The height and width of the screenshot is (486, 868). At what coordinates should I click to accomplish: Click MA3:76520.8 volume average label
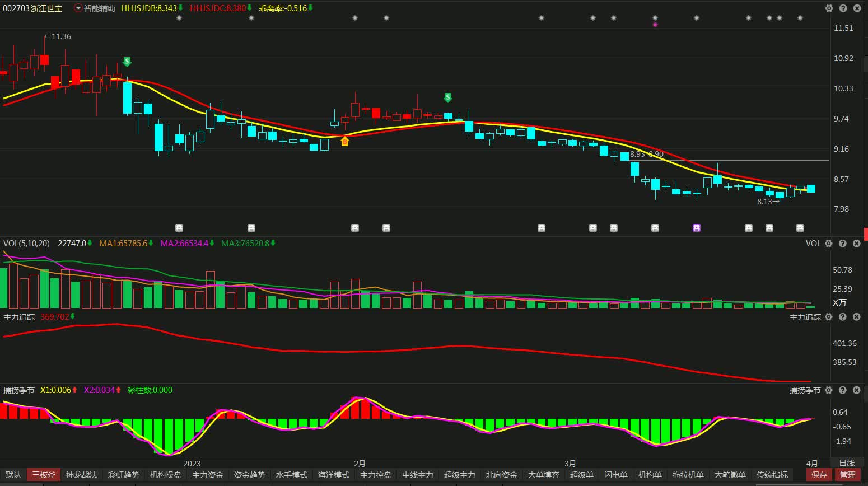[x=245, y=244]
